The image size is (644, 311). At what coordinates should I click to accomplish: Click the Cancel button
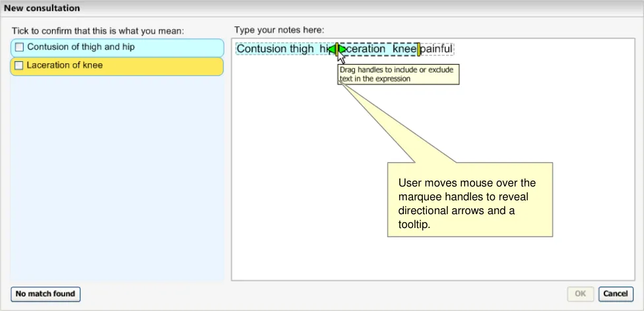pyautogui.click(x=615, y=294)
